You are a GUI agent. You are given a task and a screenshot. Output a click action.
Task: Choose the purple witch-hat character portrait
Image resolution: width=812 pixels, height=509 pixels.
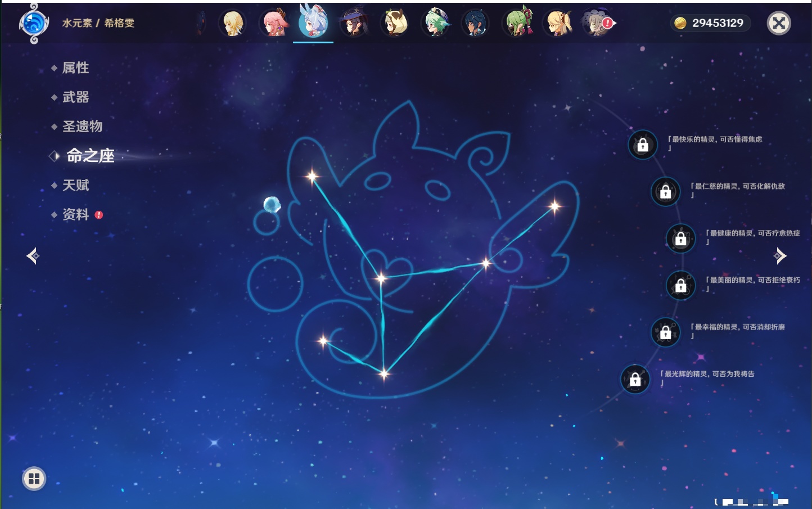click(x=354, y=23)
